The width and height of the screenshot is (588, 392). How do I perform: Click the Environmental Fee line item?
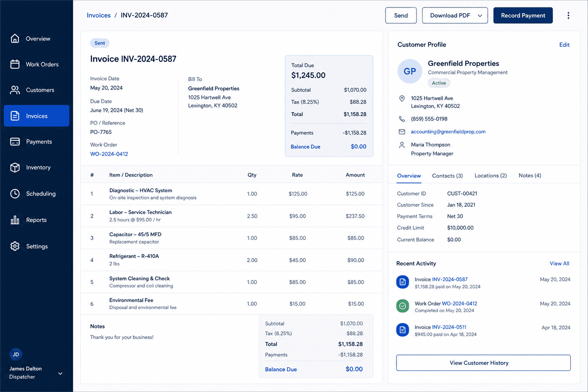click(x=231, y=304)
